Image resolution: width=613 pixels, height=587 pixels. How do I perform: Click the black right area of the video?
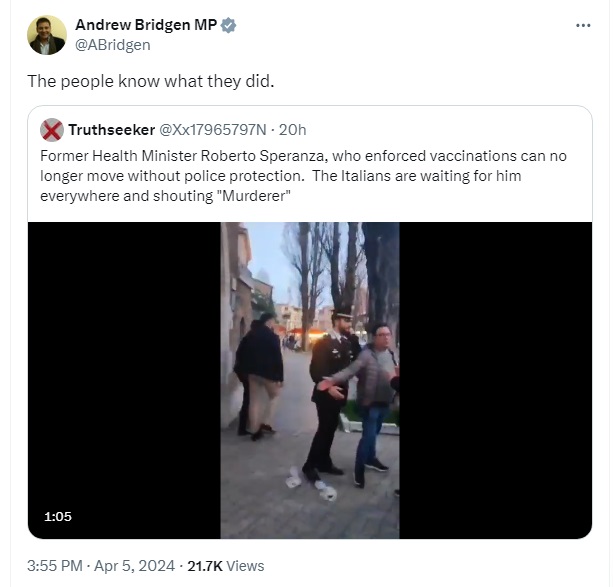pos(496,380)
